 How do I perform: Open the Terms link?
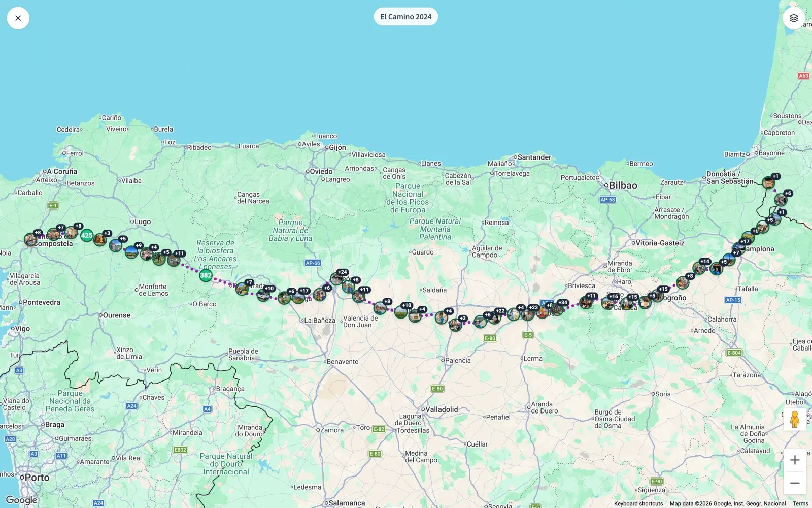tap(800, 504)
